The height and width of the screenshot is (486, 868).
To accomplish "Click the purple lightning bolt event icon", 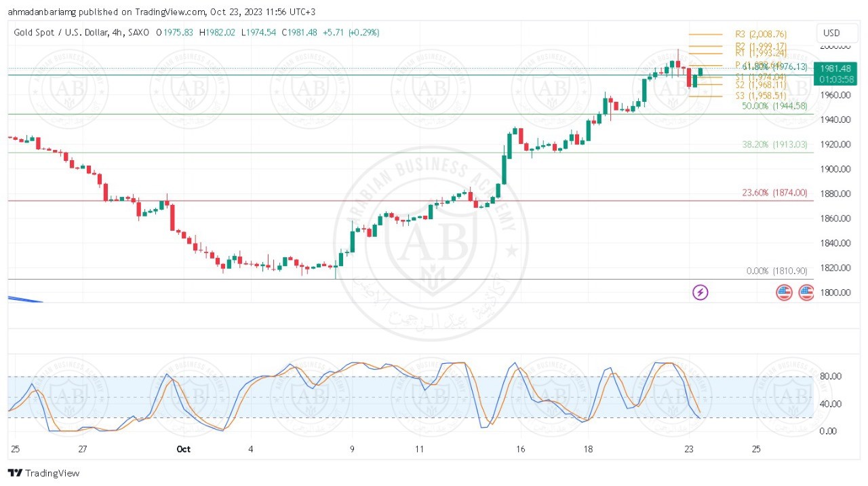I will pyautogui.click(x=700, y=293).
